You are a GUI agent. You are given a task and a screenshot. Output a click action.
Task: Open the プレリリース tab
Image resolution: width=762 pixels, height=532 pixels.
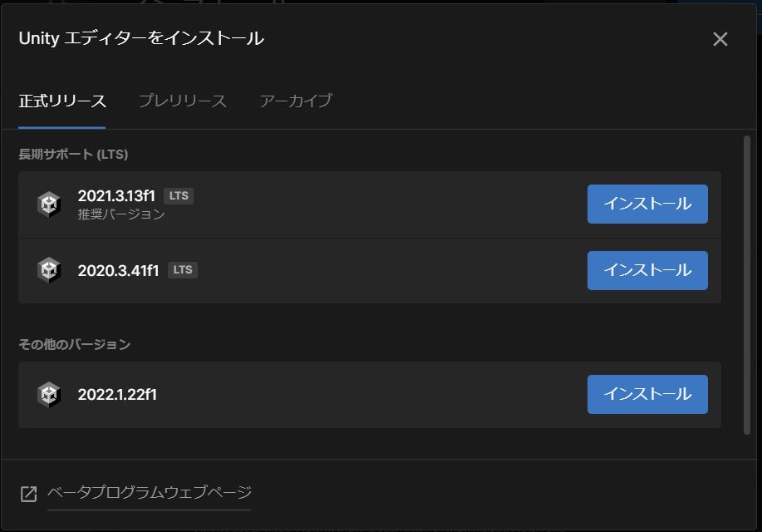click(x=183, y=101)
